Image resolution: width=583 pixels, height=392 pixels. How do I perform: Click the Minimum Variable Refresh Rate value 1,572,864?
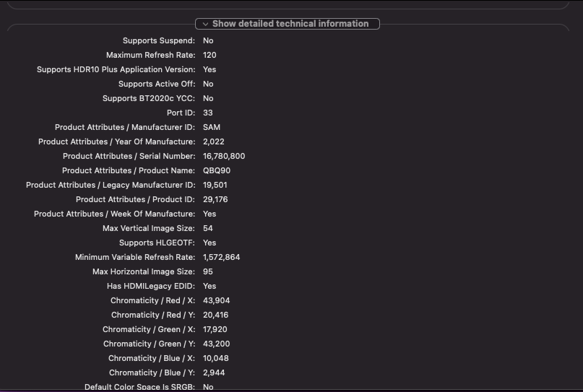click(x=221, y=257)
